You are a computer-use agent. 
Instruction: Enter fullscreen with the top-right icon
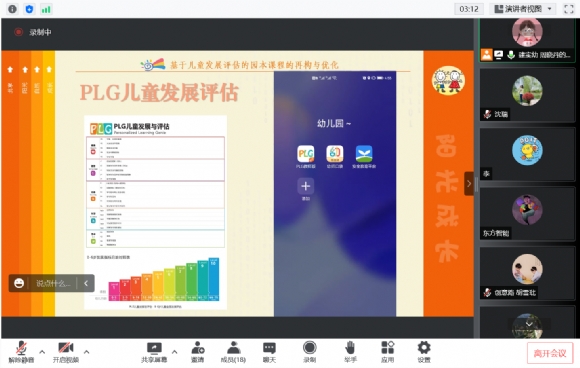pyautogui.click(x=569, y=9)
